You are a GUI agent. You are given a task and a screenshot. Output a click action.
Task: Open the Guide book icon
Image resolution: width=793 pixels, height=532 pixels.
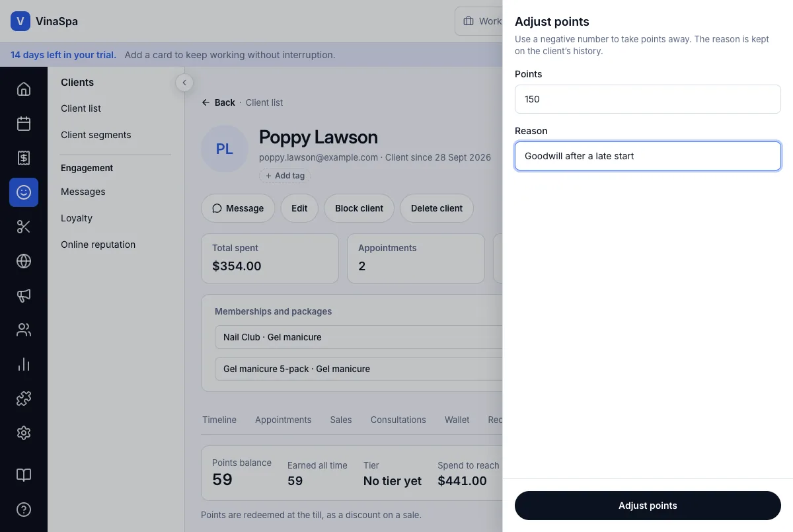point(24,475)
